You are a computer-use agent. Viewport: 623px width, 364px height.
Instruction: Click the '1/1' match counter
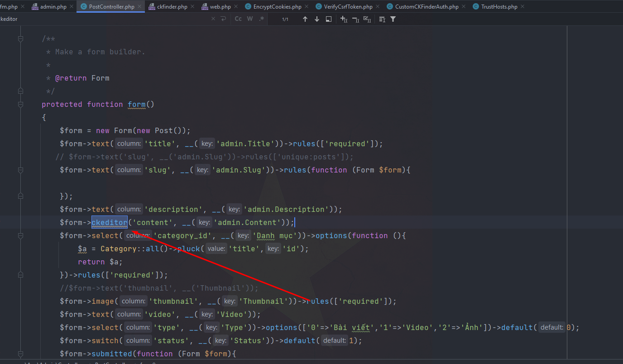285,19
